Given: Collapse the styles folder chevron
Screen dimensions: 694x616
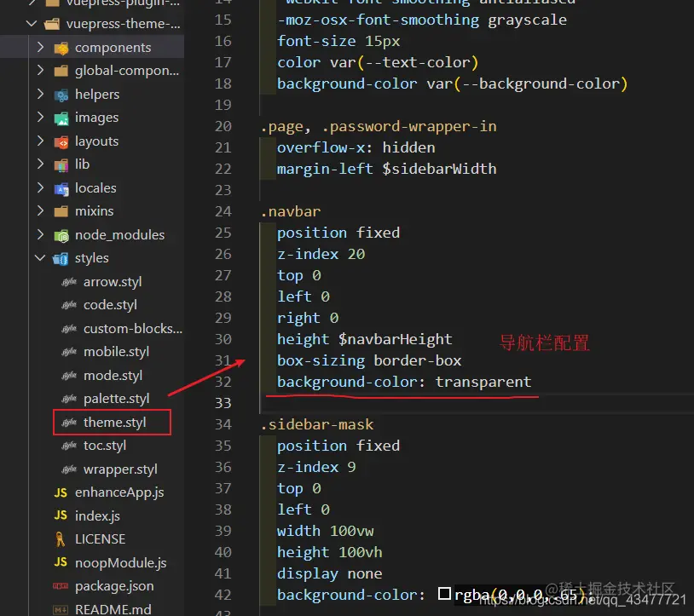Looking at the screenshot, I should (x=40, y=258).
